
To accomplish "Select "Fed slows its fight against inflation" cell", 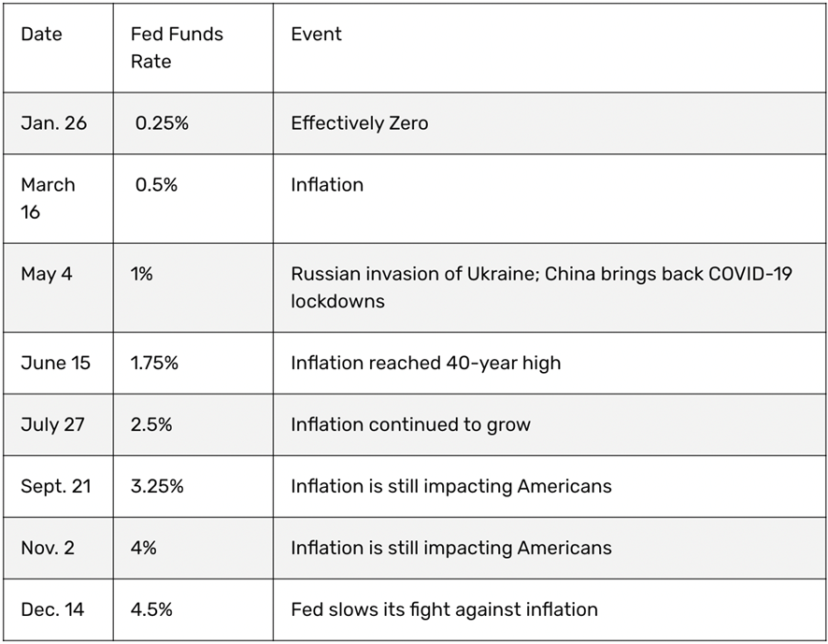I will tap(444, 609).
